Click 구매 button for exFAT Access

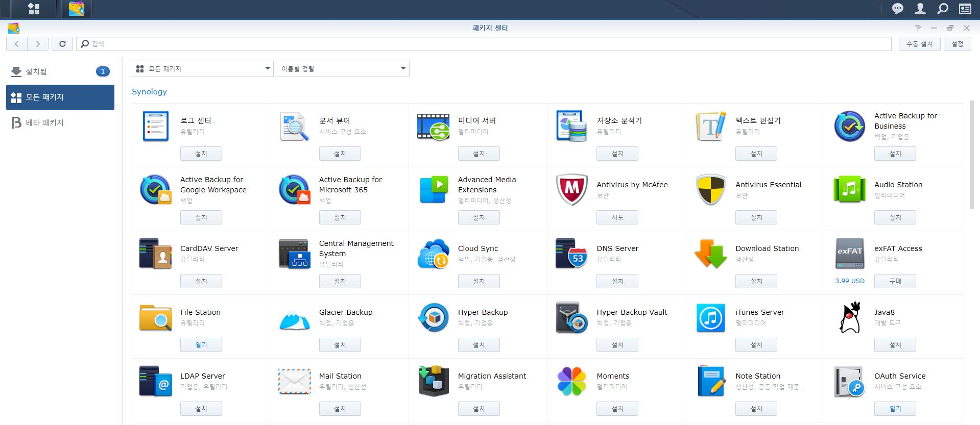tap(895, 281)
